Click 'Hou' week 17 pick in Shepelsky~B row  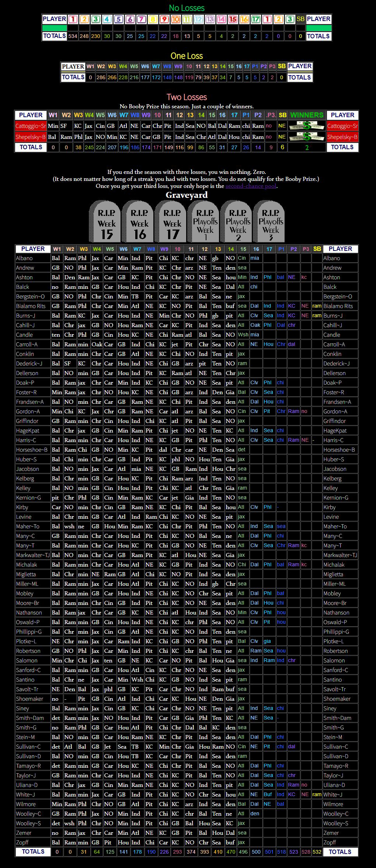[x=234, y=137]
